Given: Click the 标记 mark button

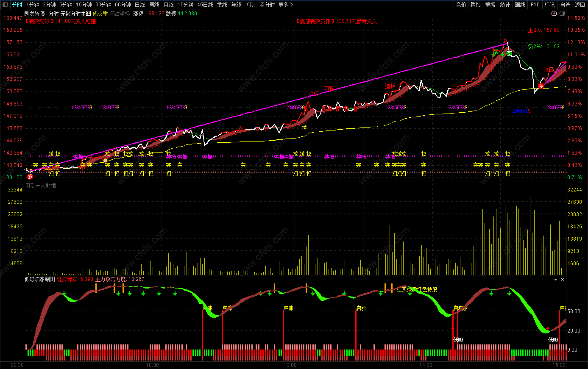Looking at the screenshot, I should [x=549, y=5].
